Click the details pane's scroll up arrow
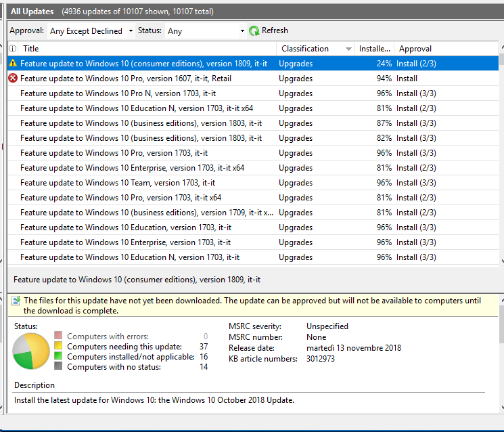This screenshot has width=504, height=432. (x=502, y=301)
